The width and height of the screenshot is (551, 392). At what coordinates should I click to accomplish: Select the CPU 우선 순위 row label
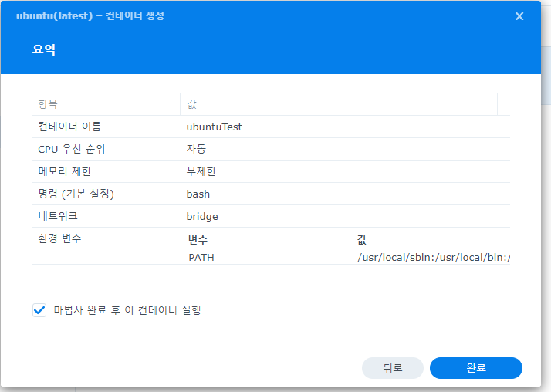point(71,149)
